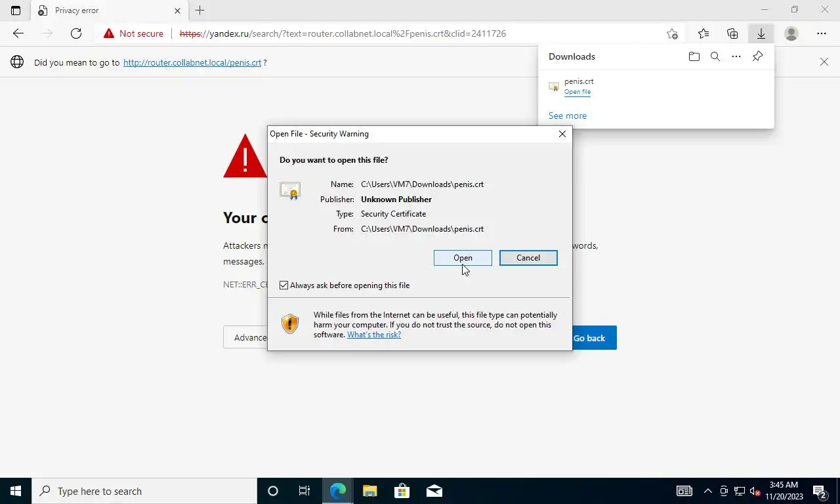This screenshot has height=504, width=840.
Task: Add this page to favorites star
Action: click(672, 33)
